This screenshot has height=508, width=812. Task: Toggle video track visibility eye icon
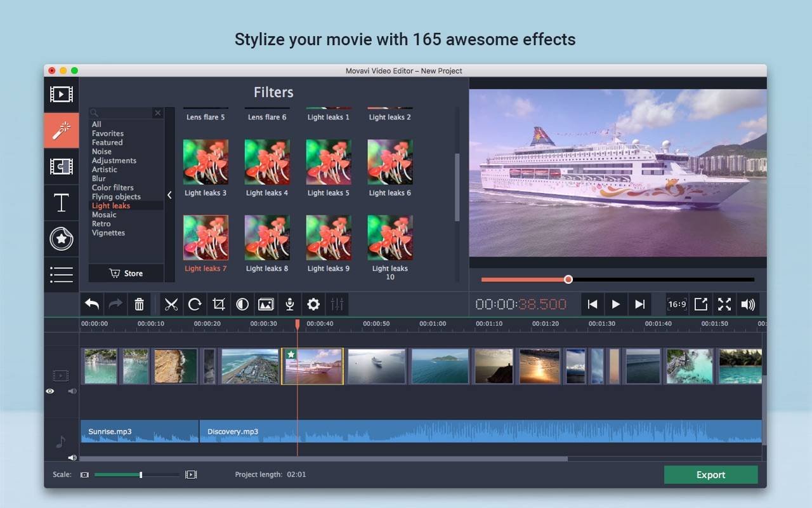[x=50, y=391]
